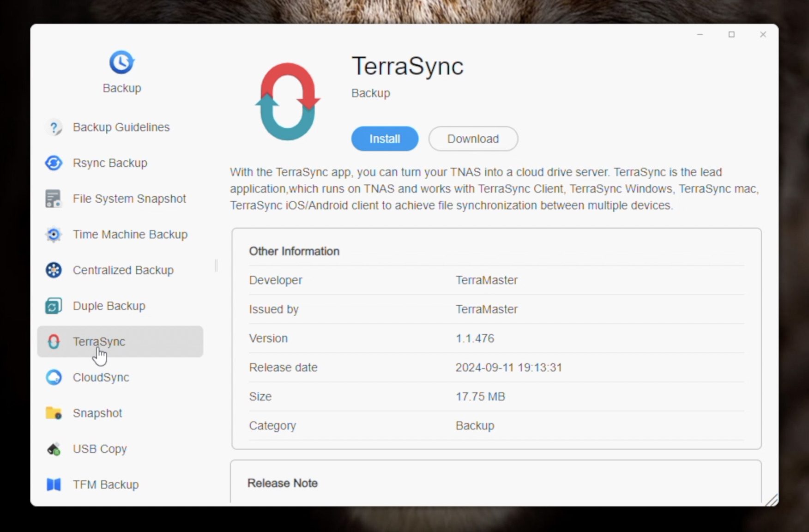Choose the Centralized Backup icon
The width and height of the screenshot is (809, 532).
click(54, 270)
